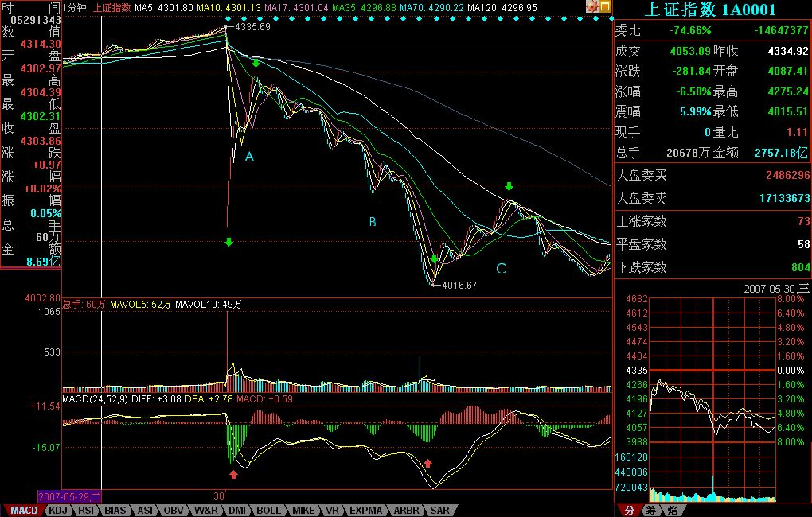Click green down arrow below opening gap candle

[228, 242]
